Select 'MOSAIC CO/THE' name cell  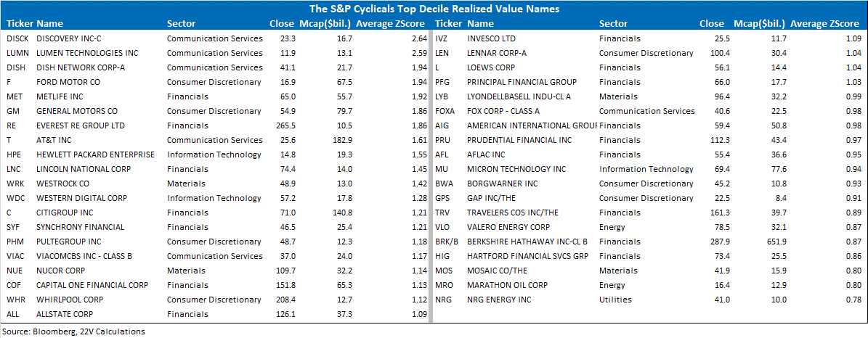tap(497, 271)
